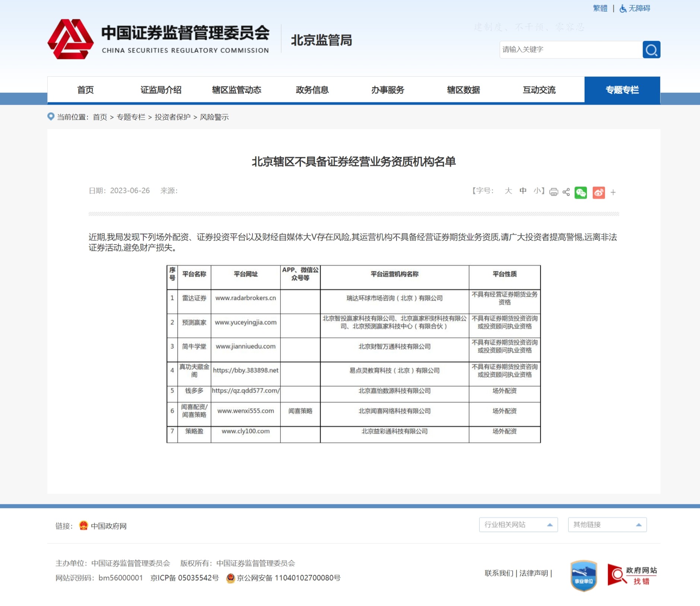Click the table cell www.cly100.com
This screenshot has height=606, width=700.
[246, 431]
